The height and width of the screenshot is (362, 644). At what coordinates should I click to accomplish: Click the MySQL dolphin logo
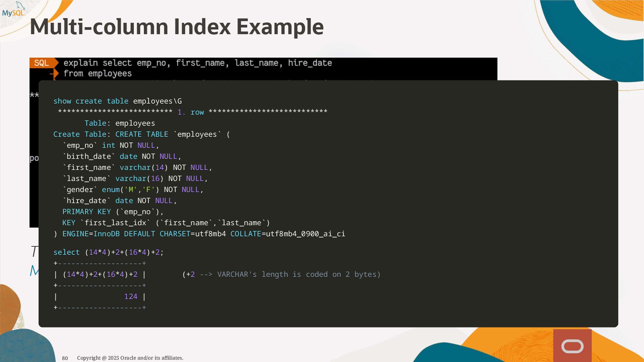pos(13,10)
